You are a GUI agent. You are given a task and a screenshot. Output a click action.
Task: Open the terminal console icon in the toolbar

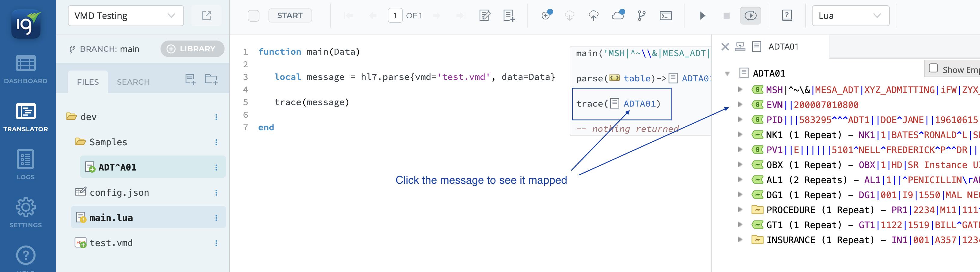pyautogui.click(x=665, y=16)
